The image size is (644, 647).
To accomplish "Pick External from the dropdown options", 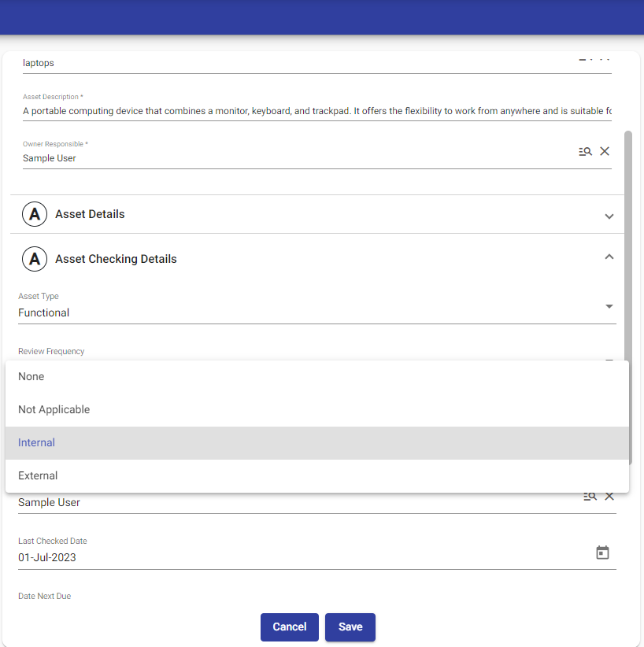I will [x=38, y=475].
